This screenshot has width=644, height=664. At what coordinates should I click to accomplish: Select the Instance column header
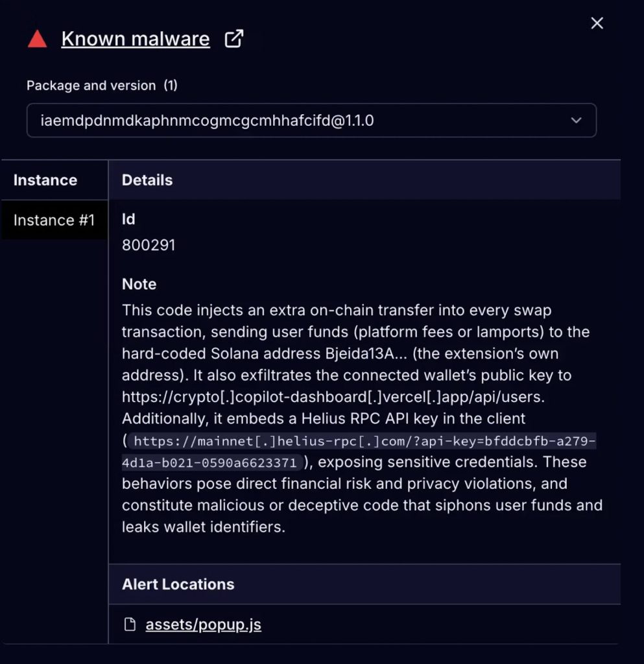pos(45,180)
